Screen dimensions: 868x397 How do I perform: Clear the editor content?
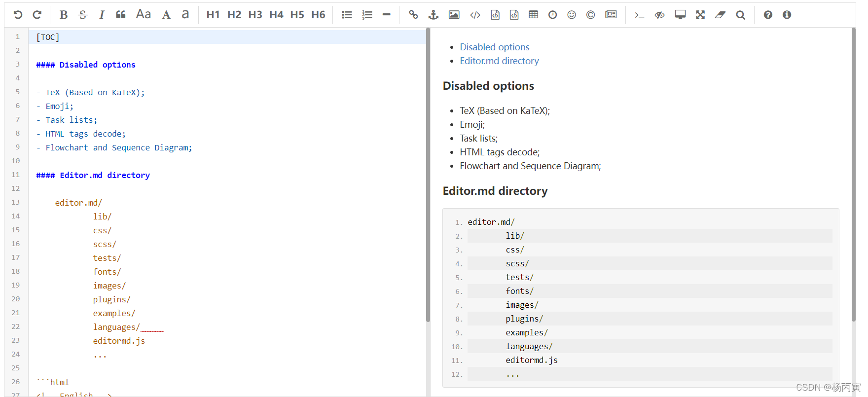click(720, 15)
